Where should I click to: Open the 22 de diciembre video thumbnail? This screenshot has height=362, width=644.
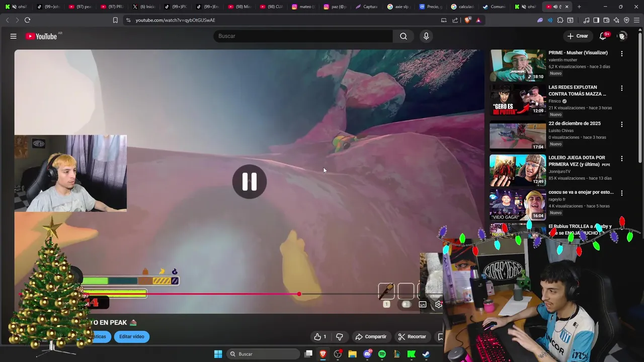518,136
